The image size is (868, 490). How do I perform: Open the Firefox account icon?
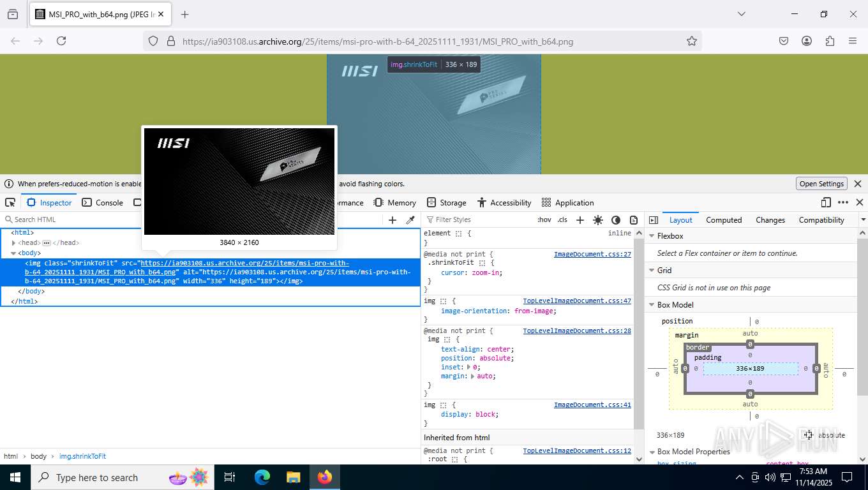(x=807, y=41)
